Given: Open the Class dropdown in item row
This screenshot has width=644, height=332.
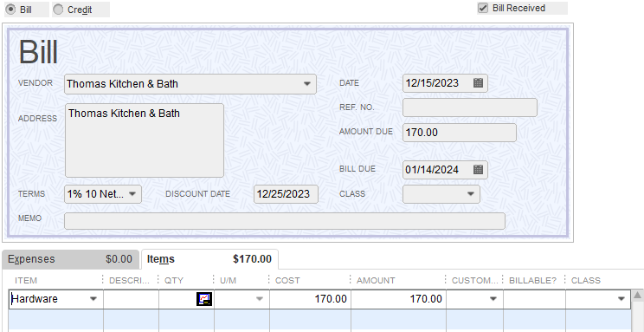Looking at the screenshot, I should coord(621,299).
